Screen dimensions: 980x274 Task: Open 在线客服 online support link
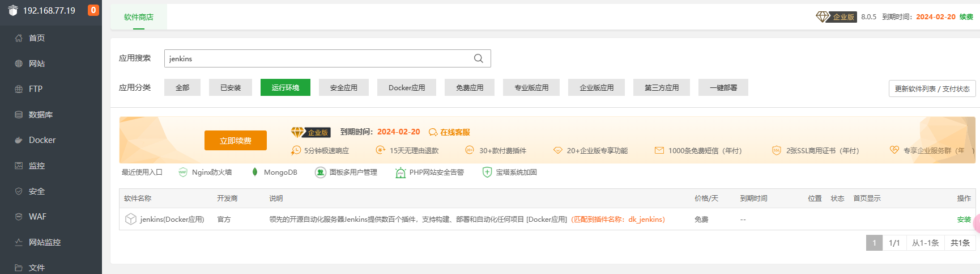[x=450, y=132]
